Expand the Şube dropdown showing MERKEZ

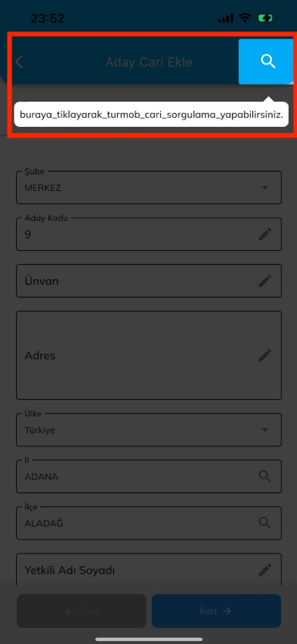[x=148, y=187]
